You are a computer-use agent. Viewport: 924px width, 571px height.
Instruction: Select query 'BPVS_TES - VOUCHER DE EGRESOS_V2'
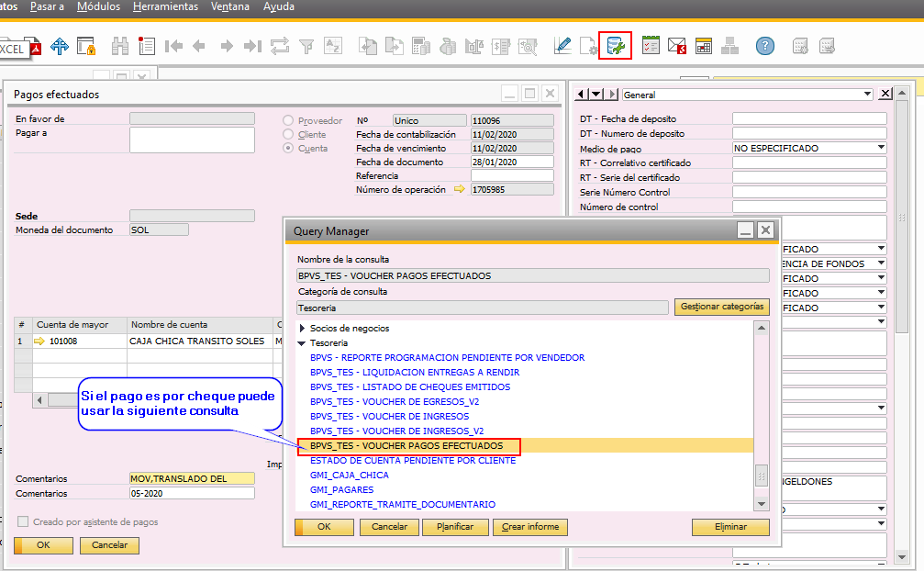[x=395, y=402]
